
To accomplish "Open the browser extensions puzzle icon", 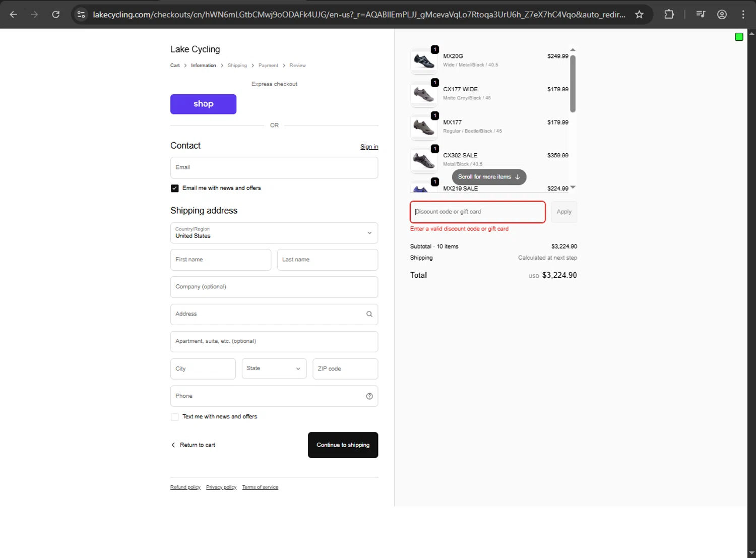I will (x=669, y=15).
